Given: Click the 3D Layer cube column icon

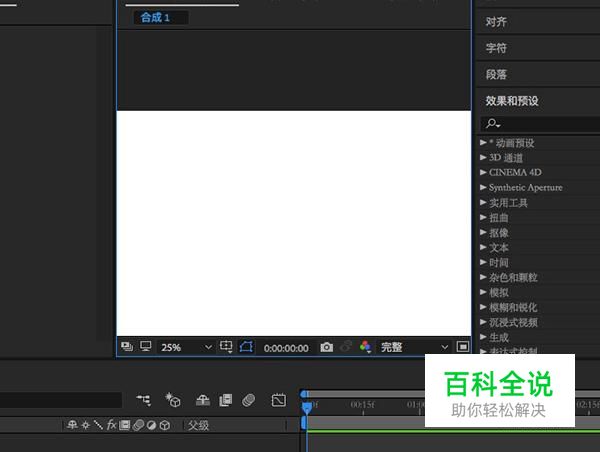Looking at the screenshot, I should [165, 425].
